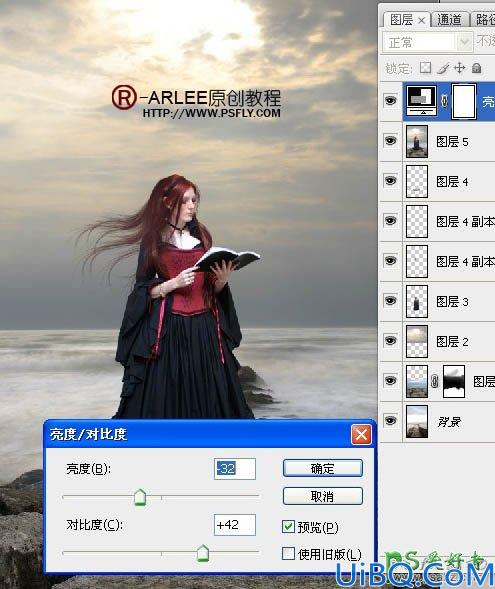
Task: Switch to the 通道 tab
Action: 450,20
